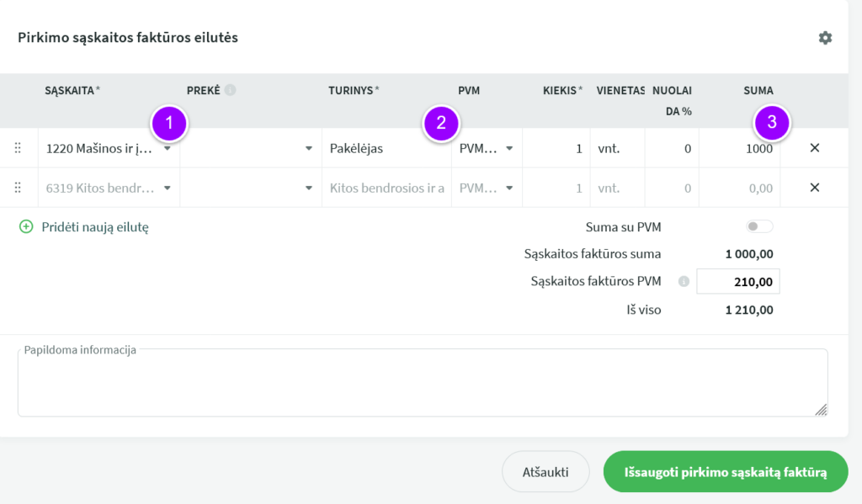The width and height of the screenshot is (862, 504).
Task: Open the Prekė dropdown in first row
Action: (x=308, y=149)
